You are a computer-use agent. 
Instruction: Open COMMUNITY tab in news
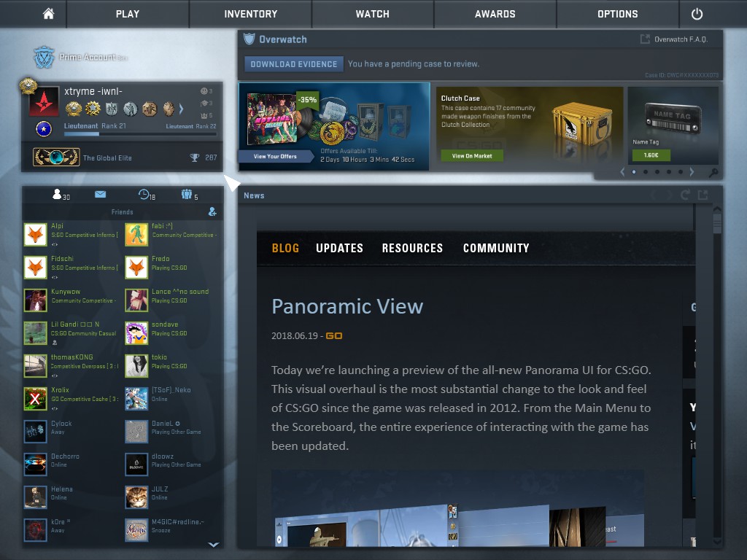click(496, 248)
